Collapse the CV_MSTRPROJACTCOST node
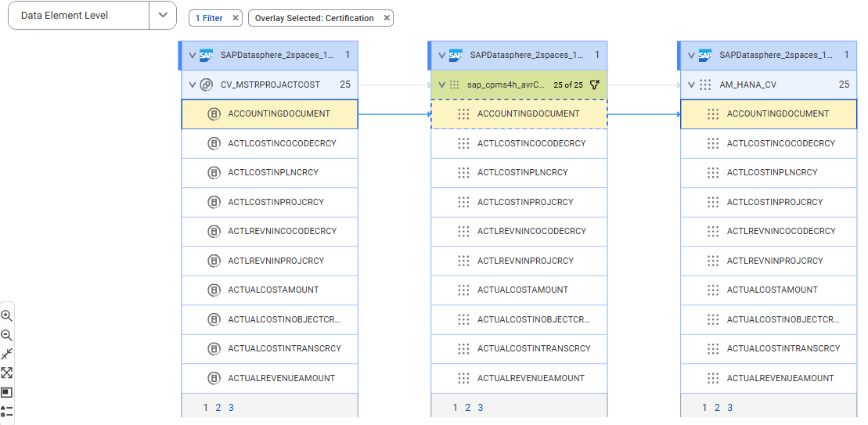 (192, 85)
